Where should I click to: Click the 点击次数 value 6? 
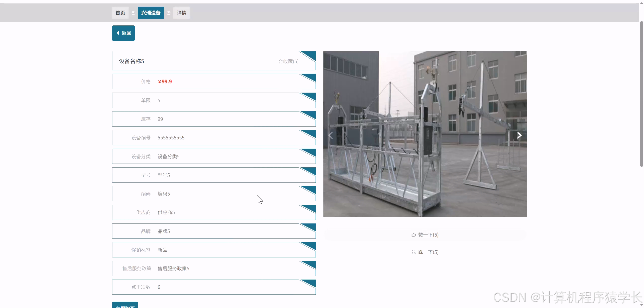(159, 287)
